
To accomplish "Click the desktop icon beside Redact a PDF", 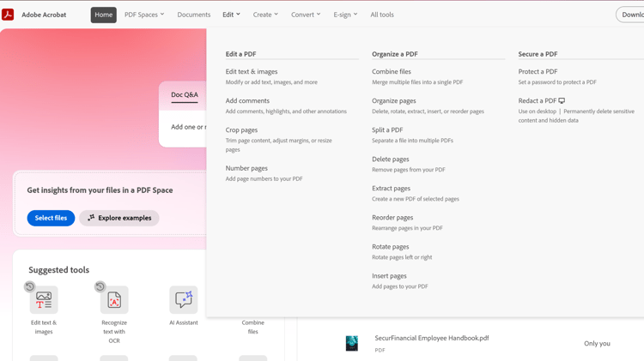I will pos(562,100).
